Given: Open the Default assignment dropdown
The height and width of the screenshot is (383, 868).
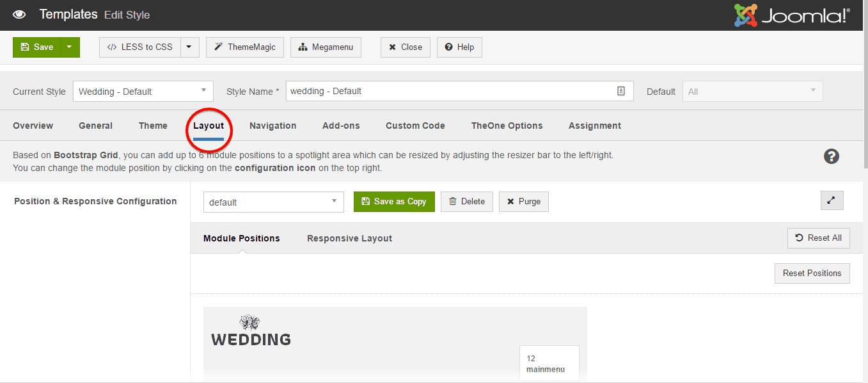Looking at the screenshot, I should click(752, 91).
